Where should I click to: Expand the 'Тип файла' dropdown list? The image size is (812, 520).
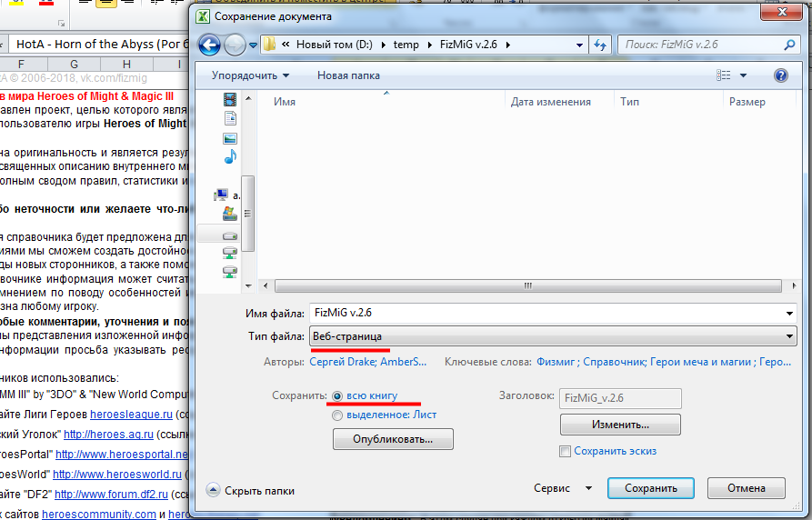789,336
